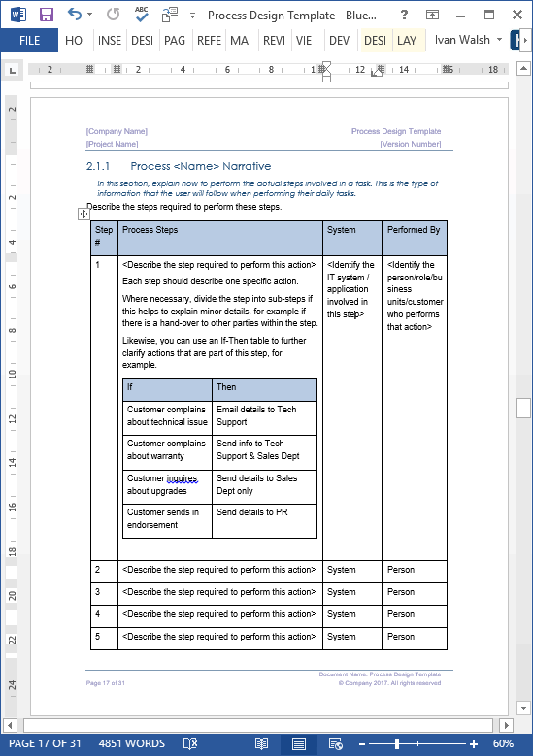The width and height of the screenshot is (533, 756).
Task: Click the vertical scrollbar up arrow
Action: pyautogui.click(x=524, y=69)
